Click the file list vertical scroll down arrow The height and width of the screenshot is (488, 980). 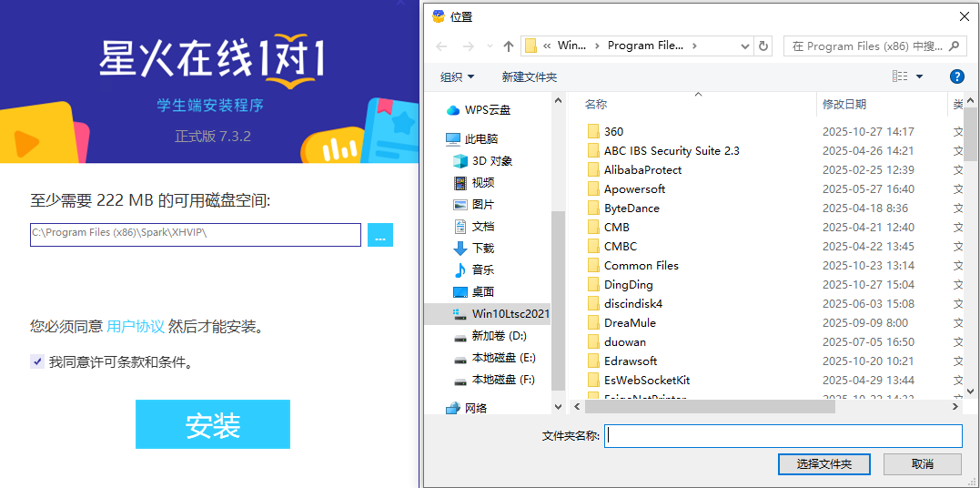pyautogui.click(x=971, y=391)
